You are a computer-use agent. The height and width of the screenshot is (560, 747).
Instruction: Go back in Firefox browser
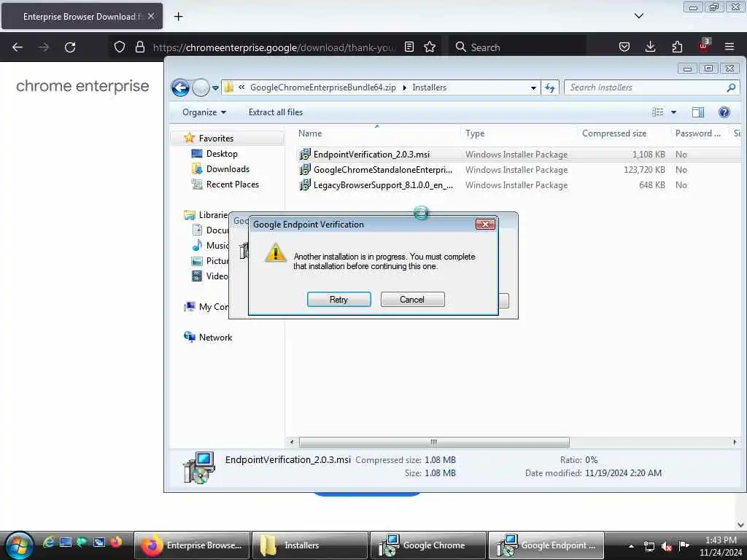18,47
